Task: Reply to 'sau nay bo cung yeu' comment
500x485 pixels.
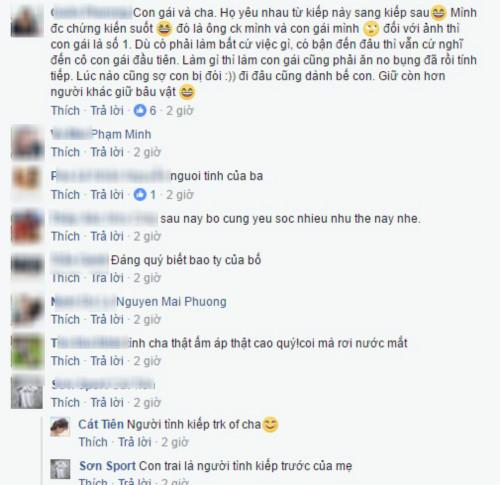Action: coord(107,236)
